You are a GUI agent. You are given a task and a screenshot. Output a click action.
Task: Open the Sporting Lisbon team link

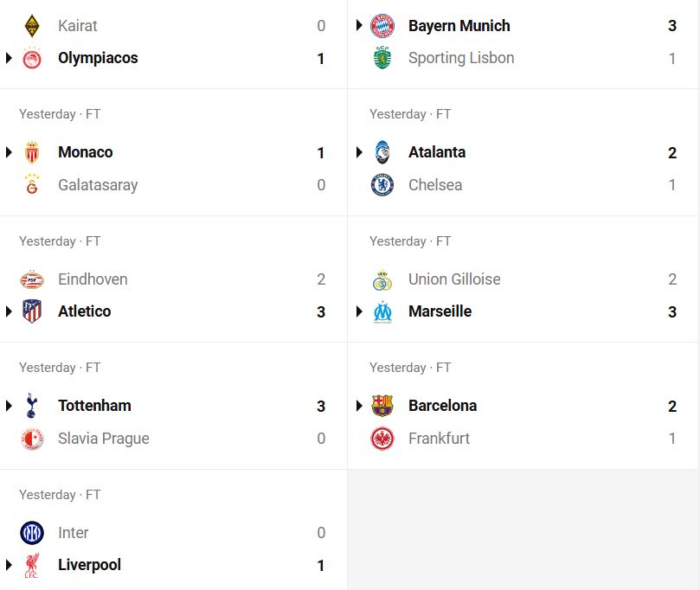point(461,58)
